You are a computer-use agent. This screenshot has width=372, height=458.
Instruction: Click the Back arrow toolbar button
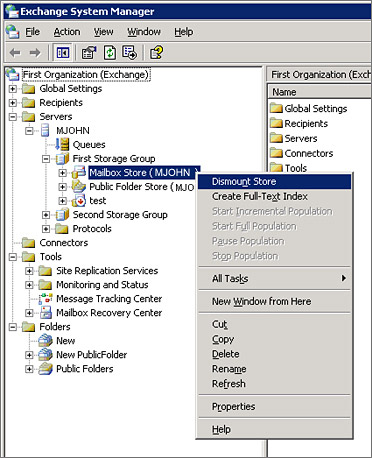click(x=15, y=53)
